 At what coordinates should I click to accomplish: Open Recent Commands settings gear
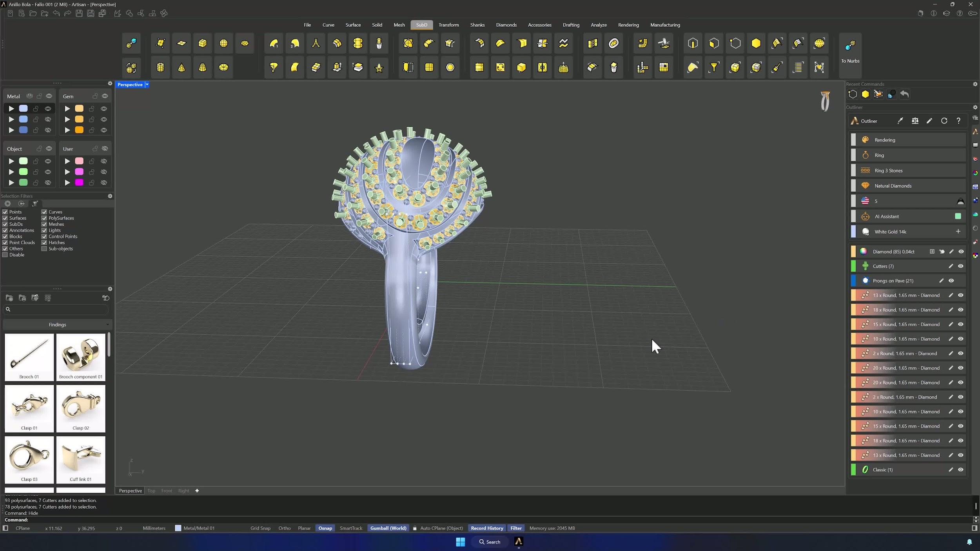(x=975, y=84)
